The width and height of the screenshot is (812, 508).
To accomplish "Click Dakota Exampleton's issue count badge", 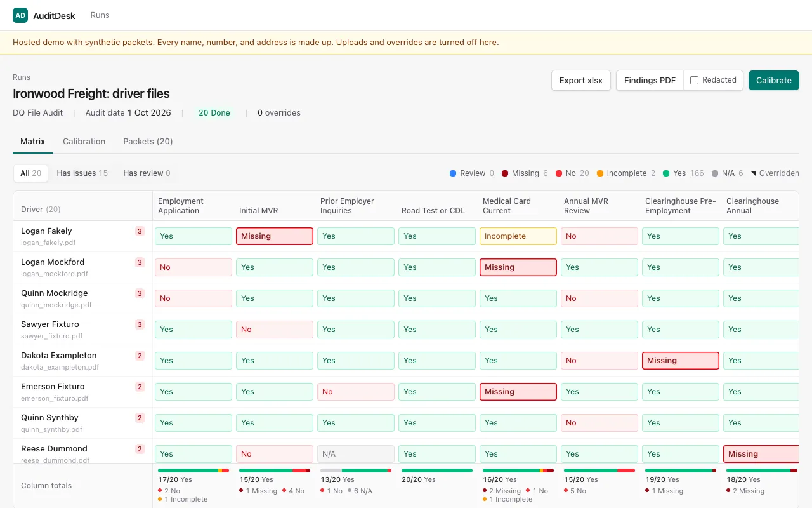I will tap(140, 356).
